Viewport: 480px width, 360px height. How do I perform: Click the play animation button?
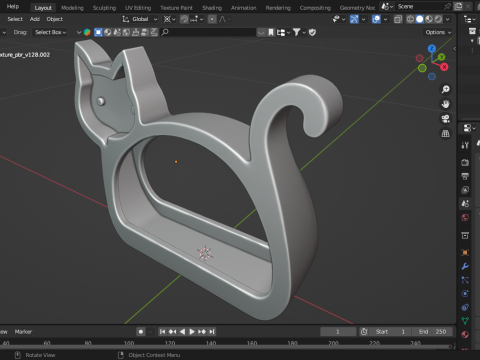pos(192,332)
